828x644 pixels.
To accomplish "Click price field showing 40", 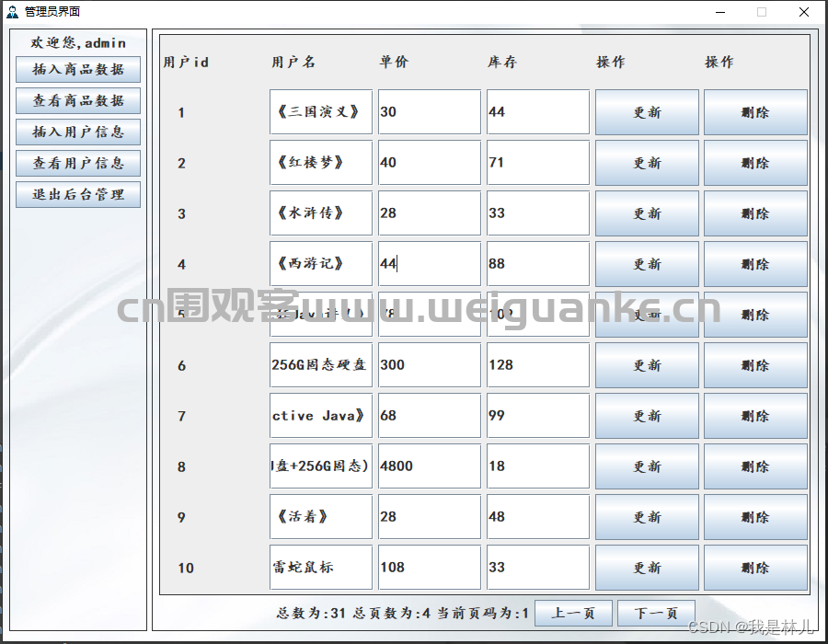I will 430,163.
